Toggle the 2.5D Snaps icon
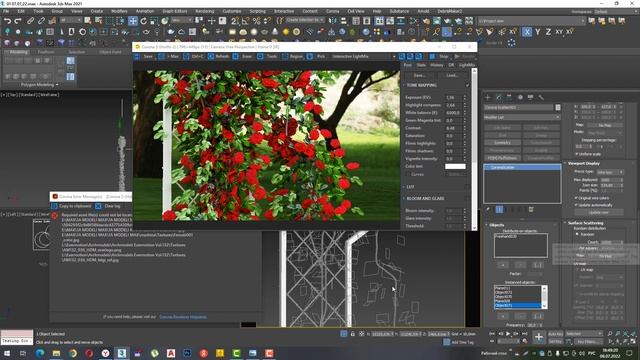The width and height of the screenshot is (640, 360). (x=235, y=21)
